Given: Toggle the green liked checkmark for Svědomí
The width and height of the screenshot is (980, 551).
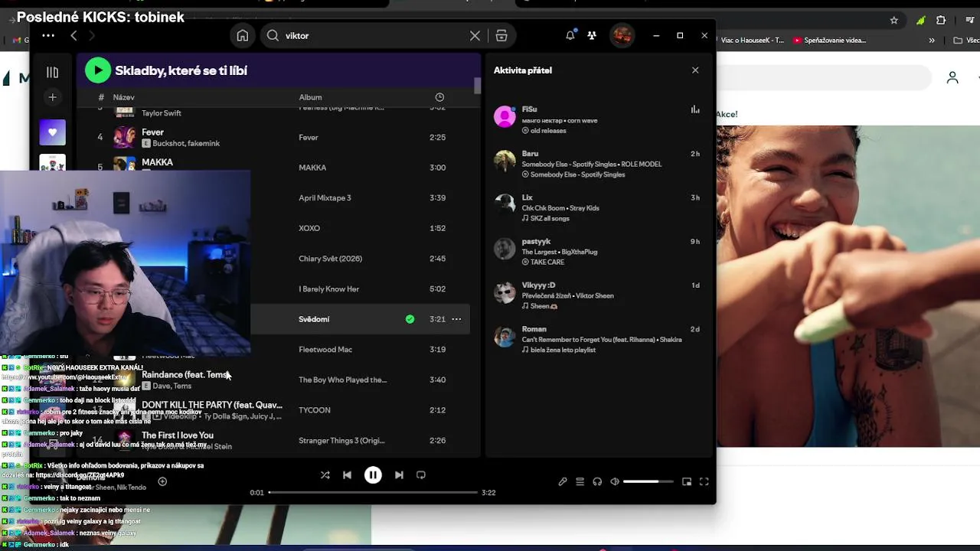Looking at the screenshot, I should click(x=410, y=319).
